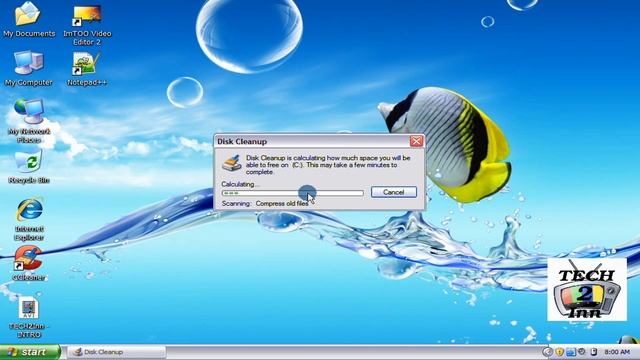Click blue network monitor tray icon
This screenshot has width=640, height=360.
click(571, 351)
